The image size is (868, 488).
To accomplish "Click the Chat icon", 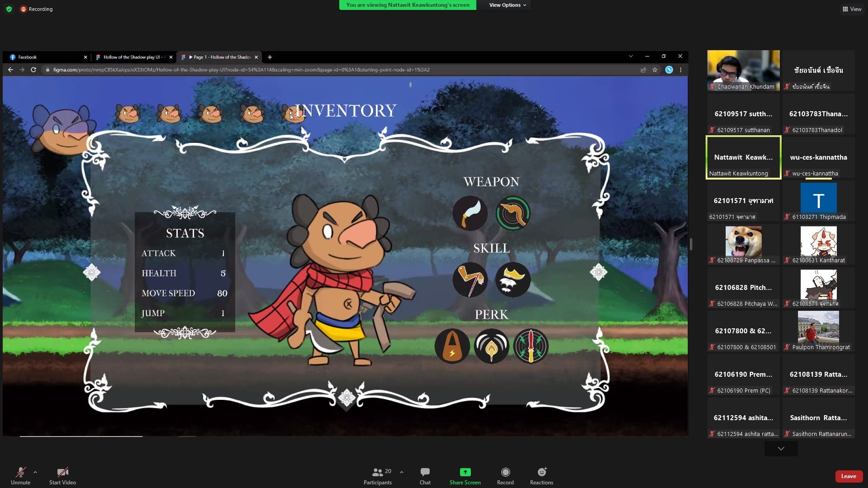I will coord(425,476).
